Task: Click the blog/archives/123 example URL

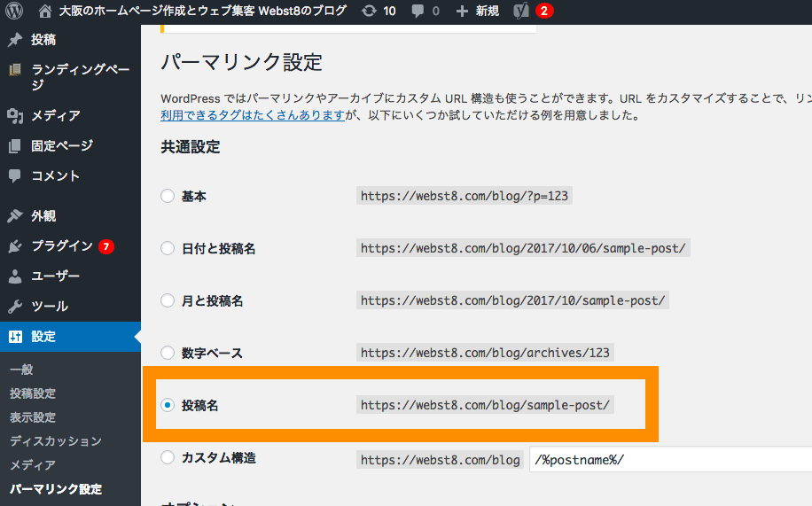Action: 485,353
